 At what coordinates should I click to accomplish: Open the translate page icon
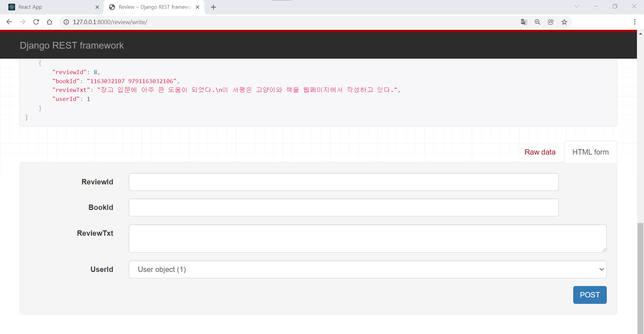click(524, 22)
